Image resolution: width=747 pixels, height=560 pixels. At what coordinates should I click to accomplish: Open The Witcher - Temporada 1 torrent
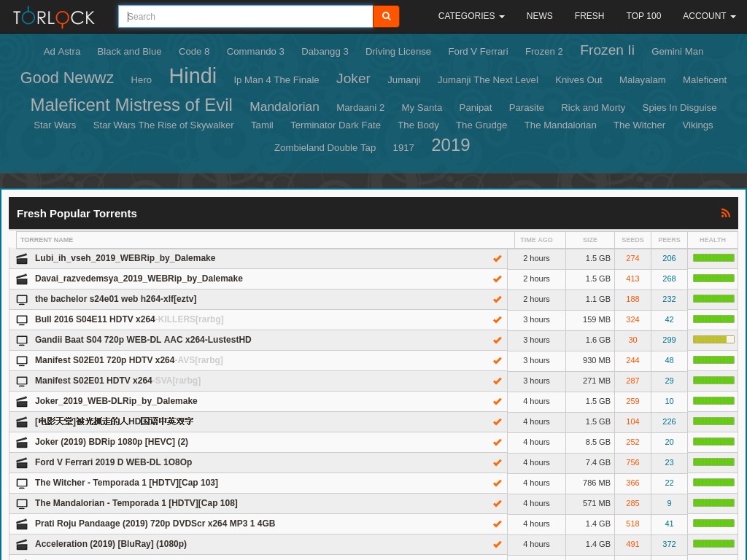[126, 483]
